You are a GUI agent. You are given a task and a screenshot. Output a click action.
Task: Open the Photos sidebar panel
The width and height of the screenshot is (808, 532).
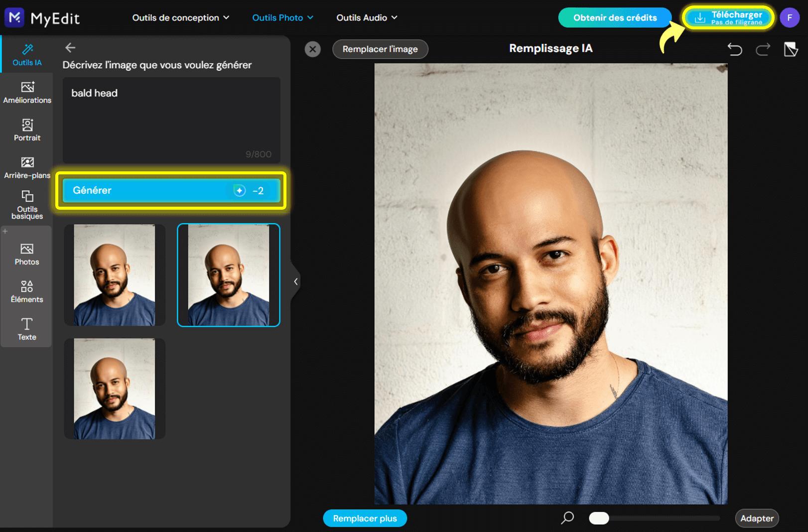27,254
